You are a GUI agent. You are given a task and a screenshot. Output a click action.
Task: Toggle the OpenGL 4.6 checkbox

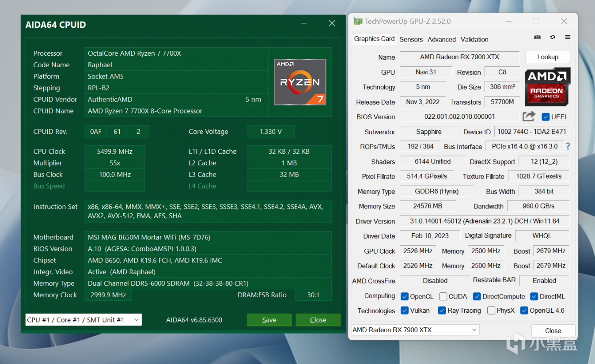coord(524,311)
